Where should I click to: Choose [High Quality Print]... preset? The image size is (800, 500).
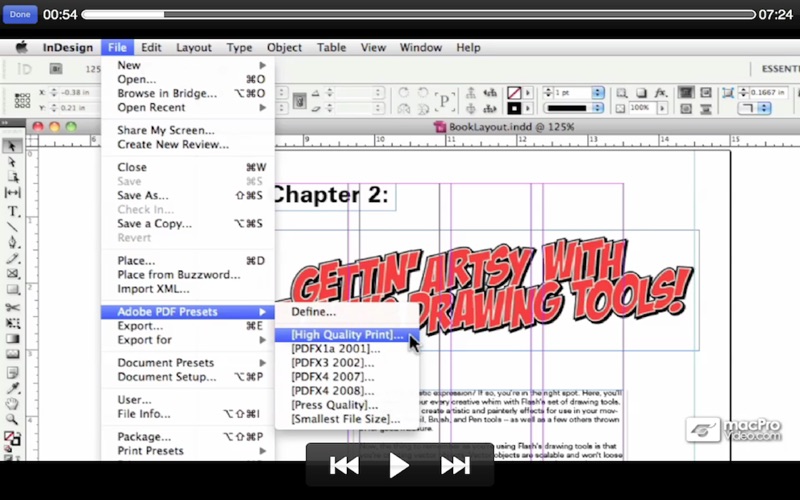point(347,335)
